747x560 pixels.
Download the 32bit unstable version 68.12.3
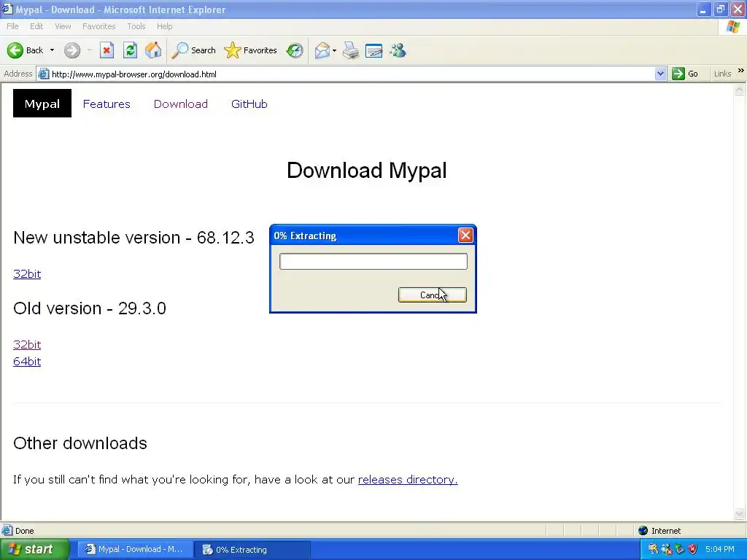tap(27, 274)
